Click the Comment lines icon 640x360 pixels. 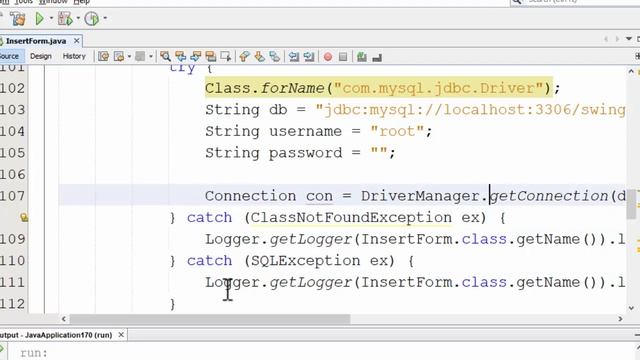point(362,57)
